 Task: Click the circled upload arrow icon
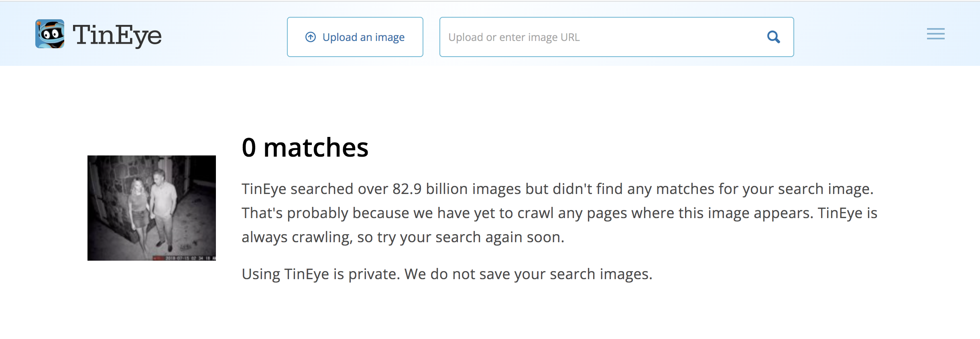(x=311, y=37)
